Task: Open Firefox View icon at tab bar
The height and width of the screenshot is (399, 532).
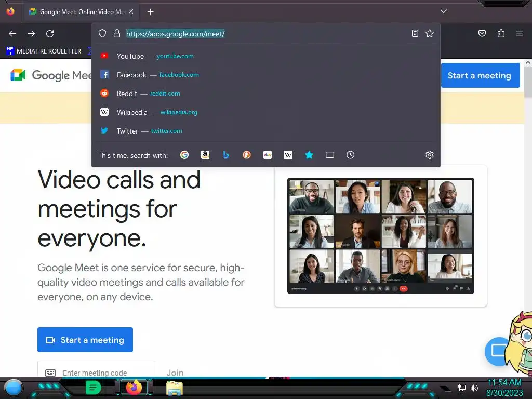Action: (10, 11)
